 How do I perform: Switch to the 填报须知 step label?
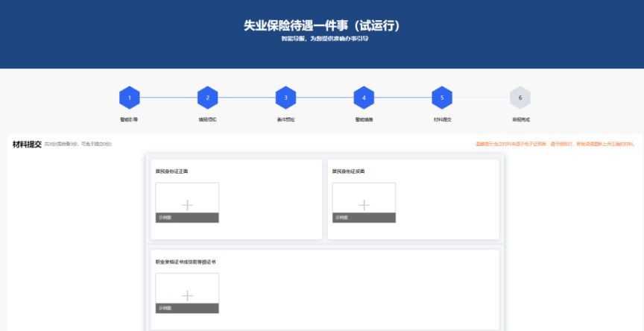[207, 119]
